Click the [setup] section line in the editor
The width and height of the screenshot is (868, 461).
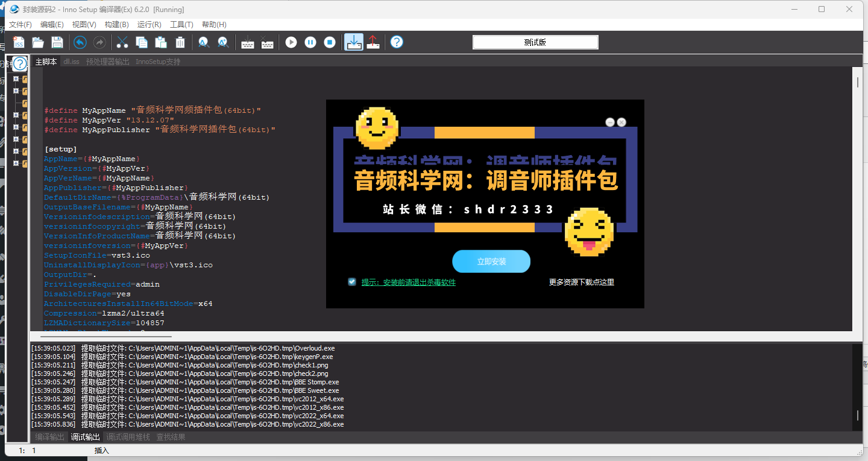pos(60,149)
